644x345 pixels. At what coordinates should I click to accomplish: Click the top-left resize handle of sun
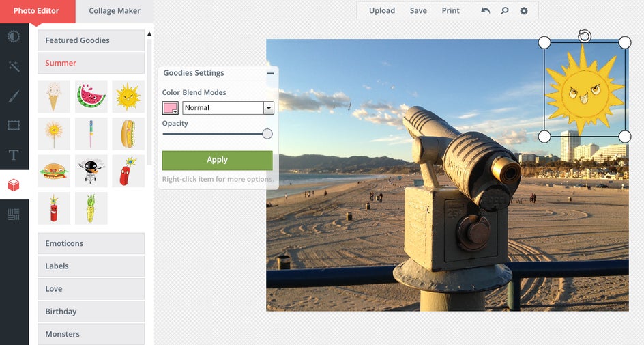tap(544, 42)
